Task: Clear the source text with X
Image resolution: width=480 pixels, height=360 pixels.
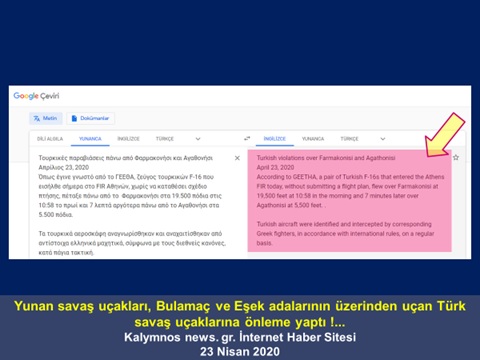Action: pos(237,158)
